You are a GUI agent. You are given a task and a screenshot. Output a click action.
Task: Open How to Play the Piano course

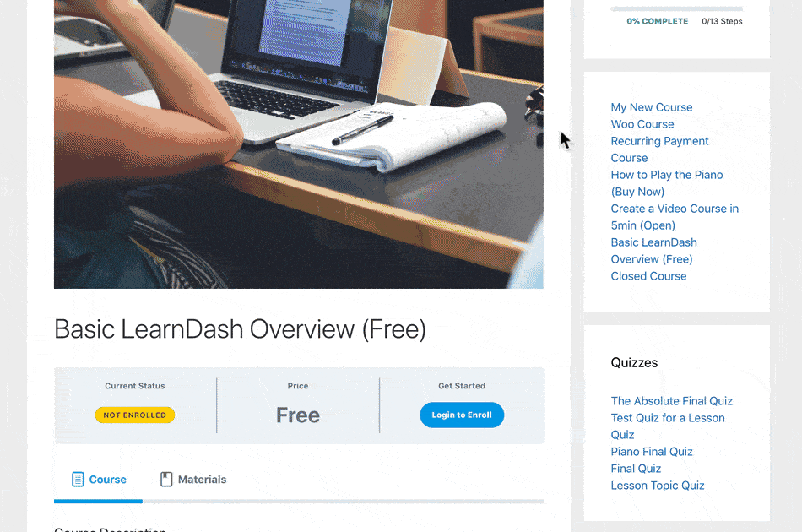tap(667, 183)
